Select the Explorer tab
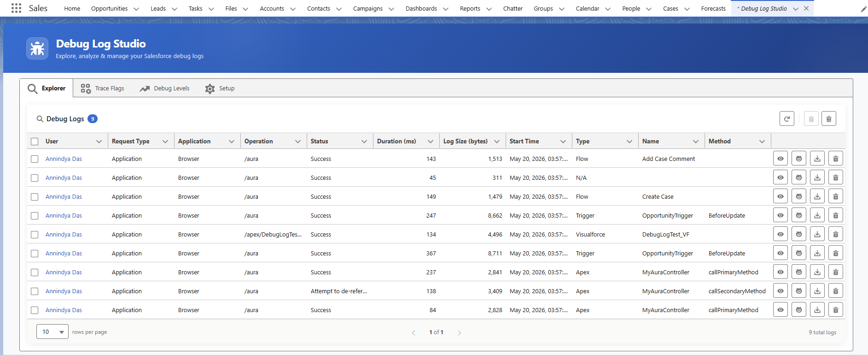The width and height of the screenshot is (868, 355). coord(47,88)
